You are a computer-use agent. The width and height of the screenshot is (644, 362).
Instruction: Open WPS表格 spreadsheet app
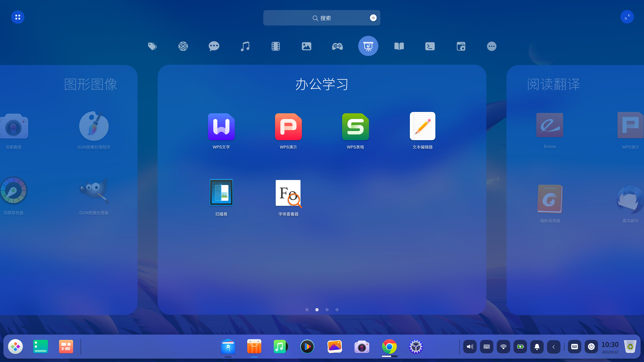click(355, 127)
